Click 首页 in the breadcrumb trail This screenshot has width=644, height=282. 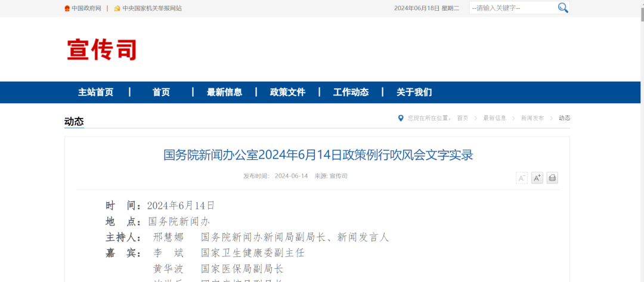pyautogui.click(x=463, y=118)
